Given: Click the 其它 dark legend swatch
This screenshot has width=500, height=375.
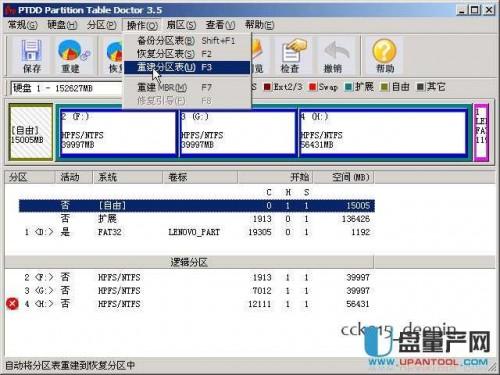Looking at the screenshot, I should pos(420,87).
